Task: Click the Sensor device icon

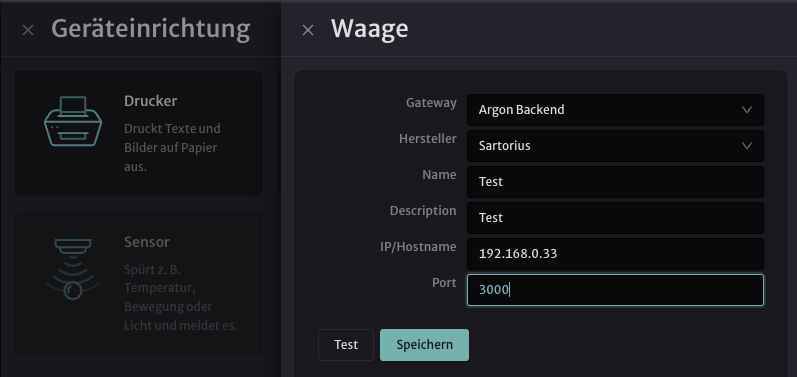Action: click(x=73, y=269)
